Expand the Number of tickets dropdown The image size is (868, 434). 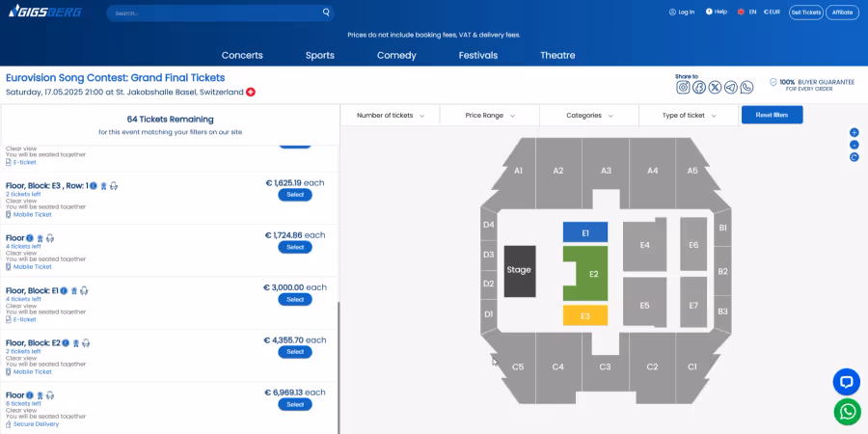pos(390,116)
